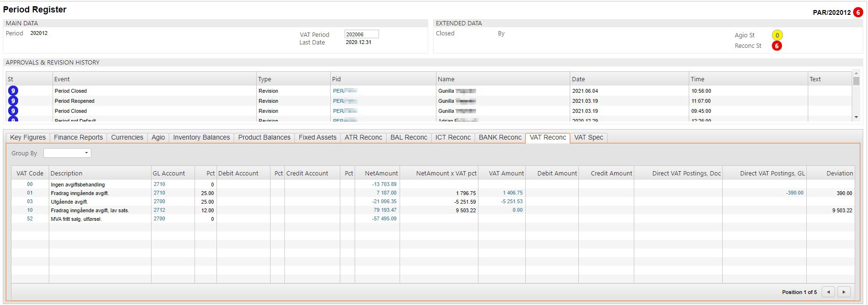Open VAT code 01 link
The width and height of the screenshot is (868, 305).
pos(30,193)
